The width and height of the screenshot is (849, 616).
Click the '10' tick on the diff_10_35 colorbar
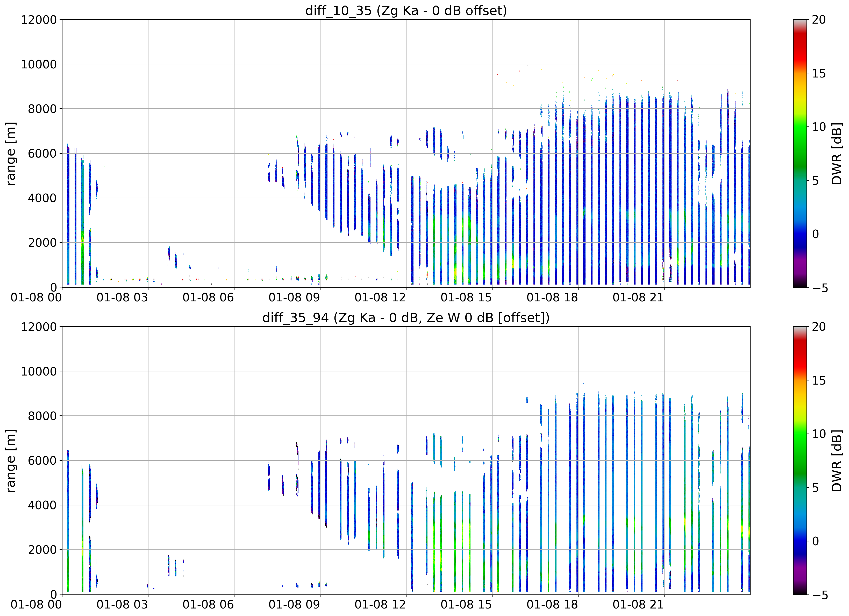tap(819, 127)
